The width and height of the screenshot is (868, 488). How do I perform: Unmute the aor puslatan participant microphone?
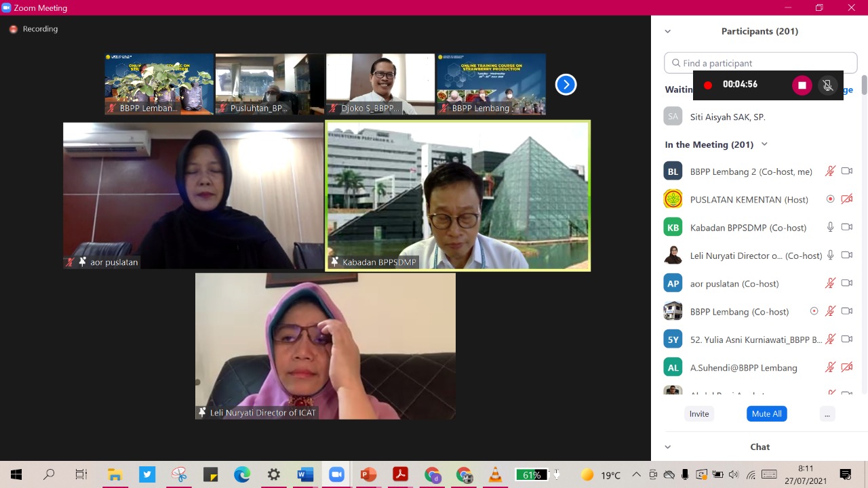(830, 283)
